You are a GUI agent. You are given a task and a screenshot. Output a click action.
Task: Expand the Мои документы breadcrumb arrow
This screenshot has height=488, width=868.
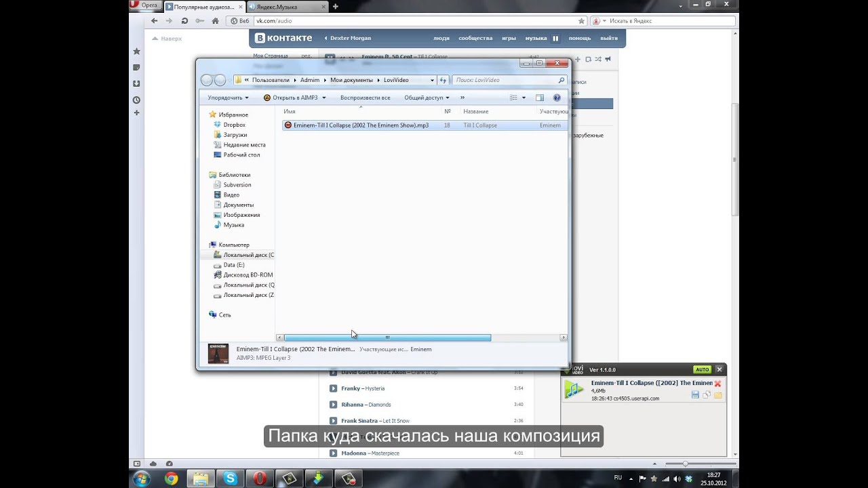[378, 80]
